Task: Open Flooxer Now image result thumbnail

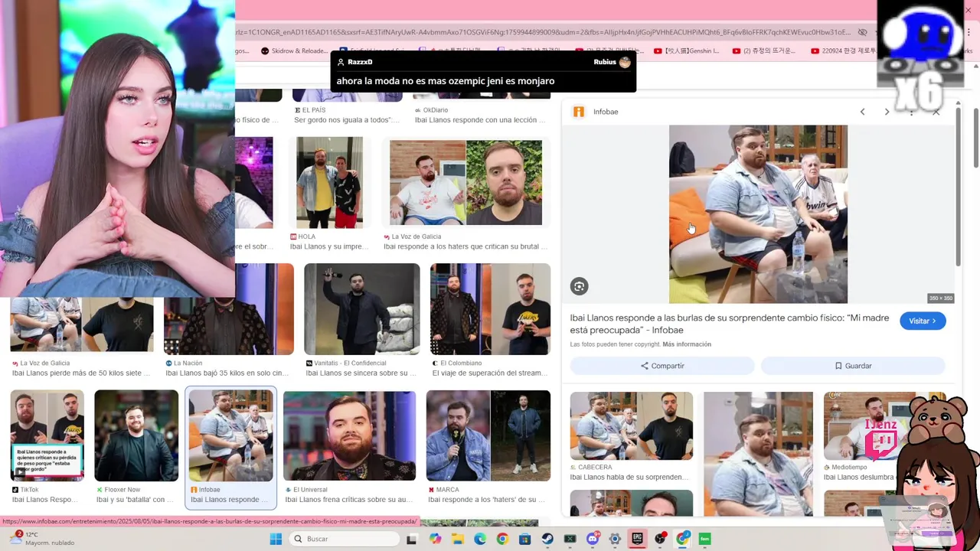Action: (x=136, y=435)
